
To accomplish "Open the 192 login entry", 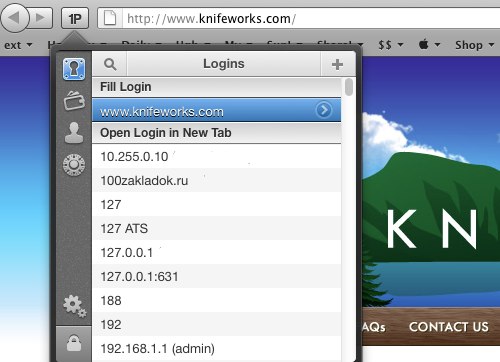I will (216, 324).
